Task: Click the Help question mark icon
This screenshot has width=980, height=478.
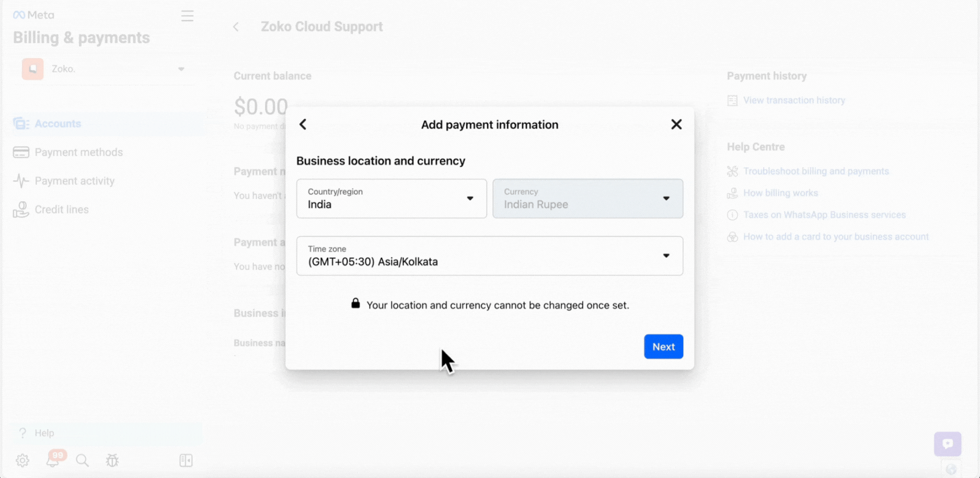Action: (22, 433)
